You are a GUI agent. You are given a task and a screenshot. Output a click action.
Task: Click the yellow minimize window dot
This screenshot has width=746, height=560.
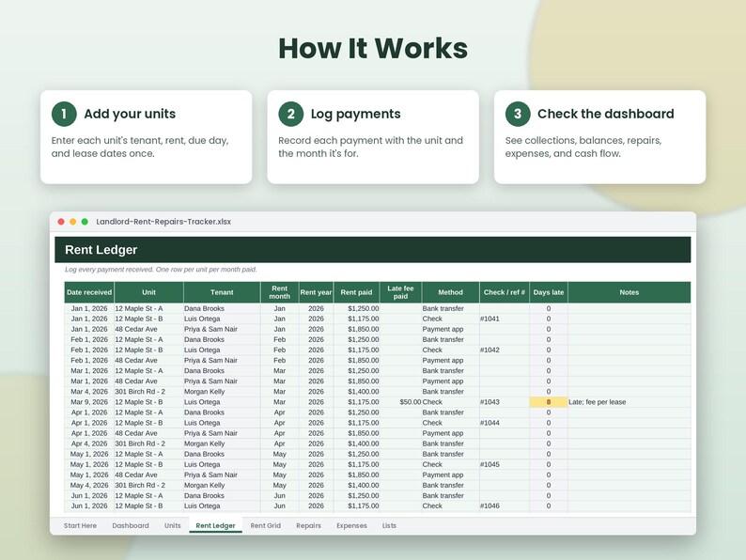[x=72, y=222]
